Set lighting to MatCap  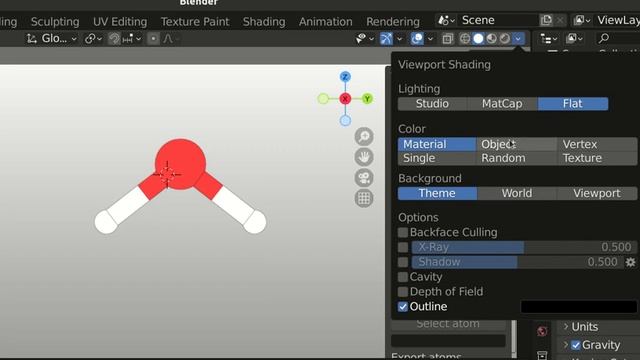coord(502,104)
